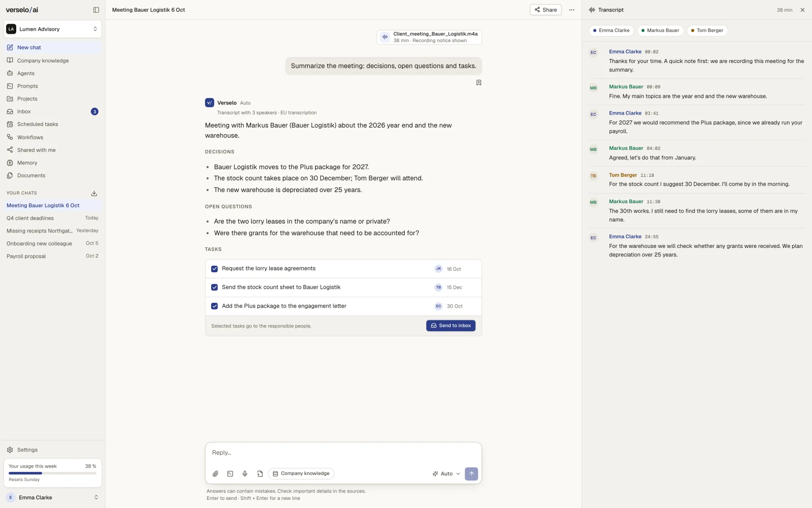Click the Inbox unread badge showing 3
Viewport: 812px width, 508px height.
tap(95, 111)
